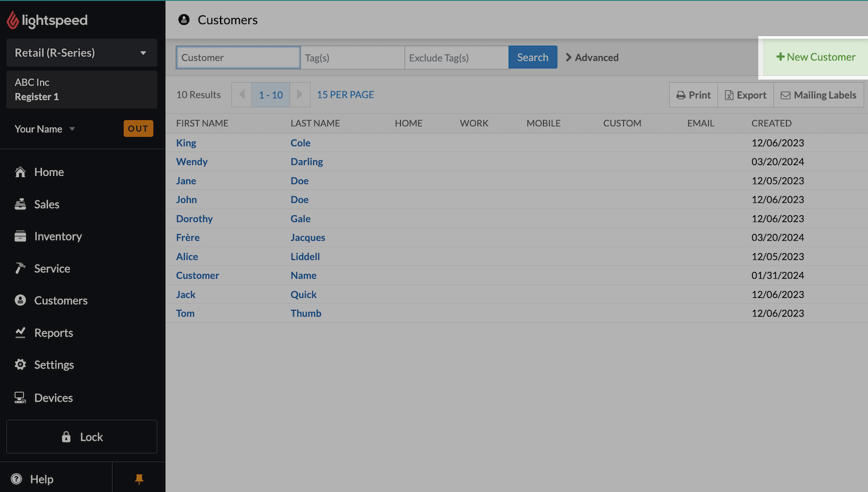The height and width of the screenshot is (492, 868).
Task: Open Customers in the sidebar menu
Action: coord(60,300)
